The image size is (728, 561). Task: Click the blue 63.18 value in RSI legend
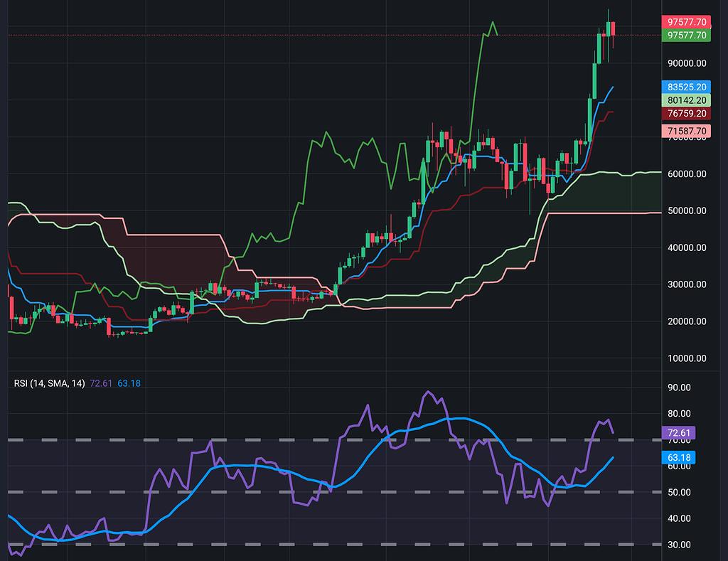[x=129, y=383]
